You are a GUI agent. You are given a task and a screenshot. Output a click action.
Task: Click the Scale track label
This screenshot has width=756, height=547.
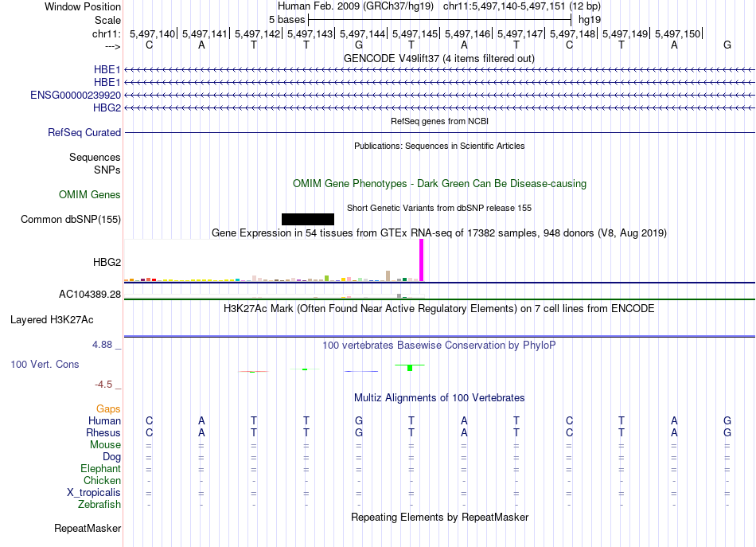pos(107,20)
